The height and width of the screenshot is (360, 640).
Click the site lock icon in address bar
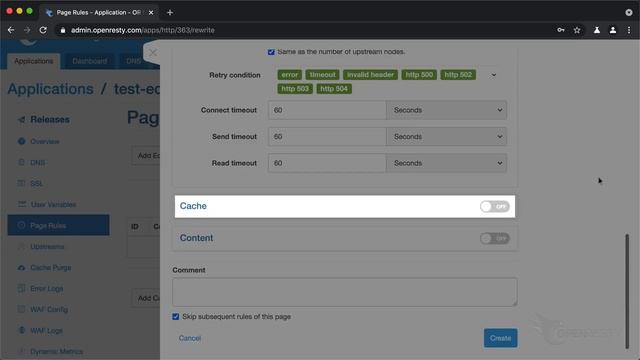[62, 30]
